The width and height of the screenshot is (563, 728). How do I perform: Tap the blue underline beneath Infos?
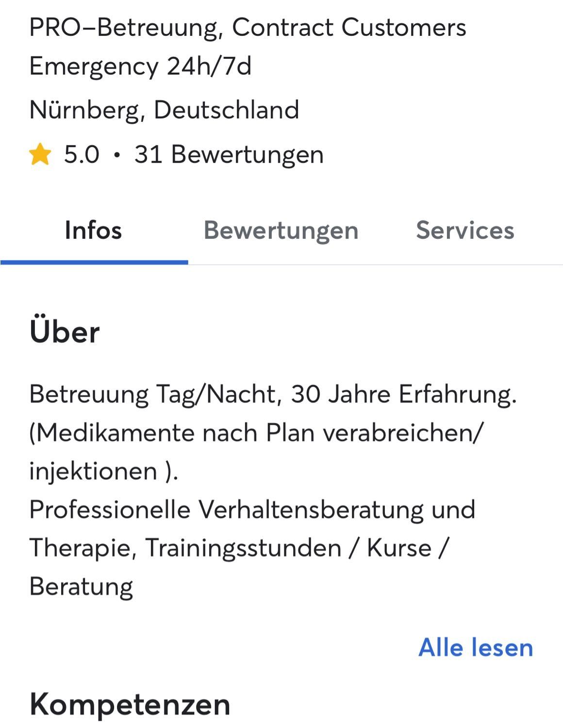pyautogui.click(x=94, y=263)
